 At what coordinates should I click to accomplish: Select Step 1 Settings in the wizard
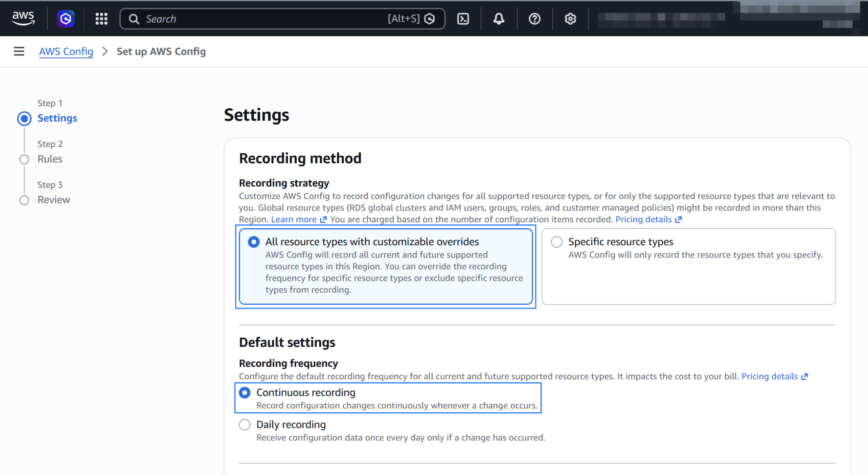(x=57, y=118)
